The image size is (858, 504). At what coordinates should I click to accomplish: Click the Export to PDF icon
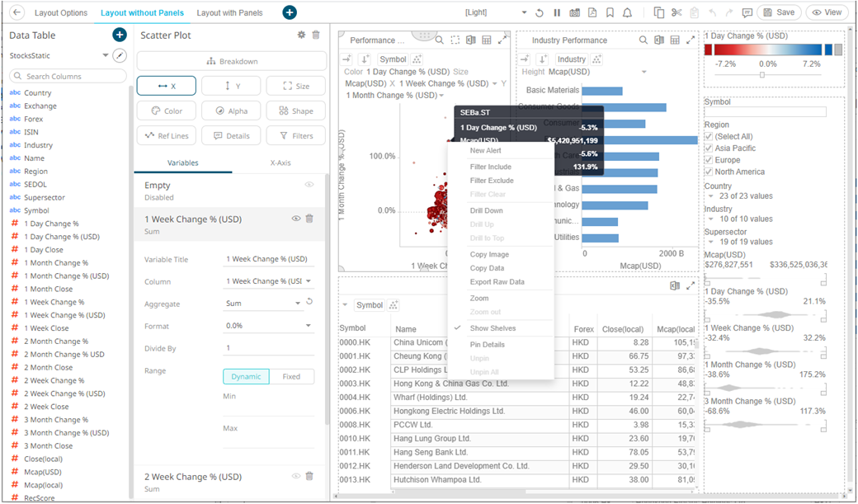[592, 12]
